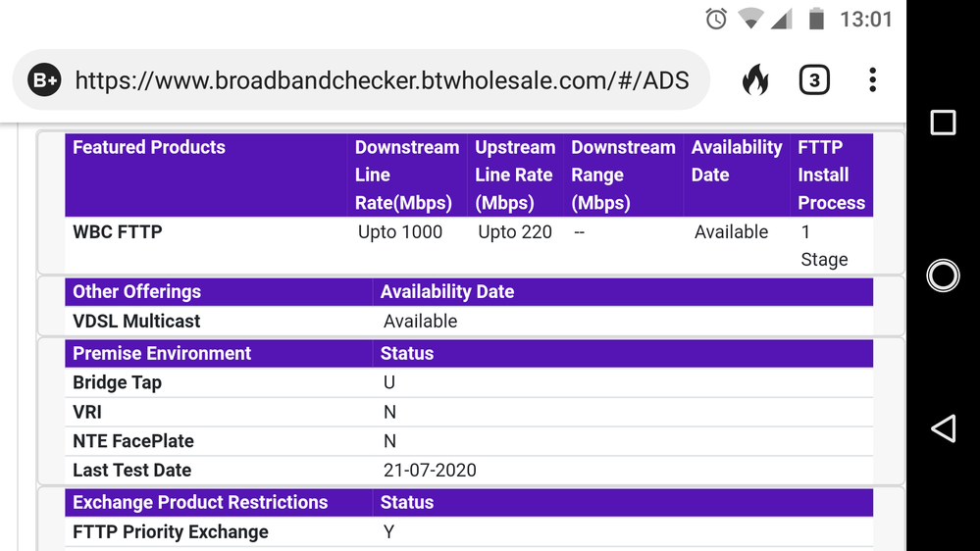Screen dimensions: 980x551
Task: Select the Last Test Date value 21-07-2020
Action: pos(430,471)
